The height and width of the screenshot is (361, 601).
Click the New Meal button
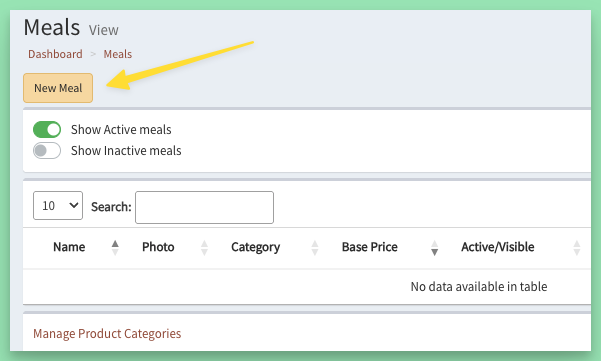pos(58,88)
